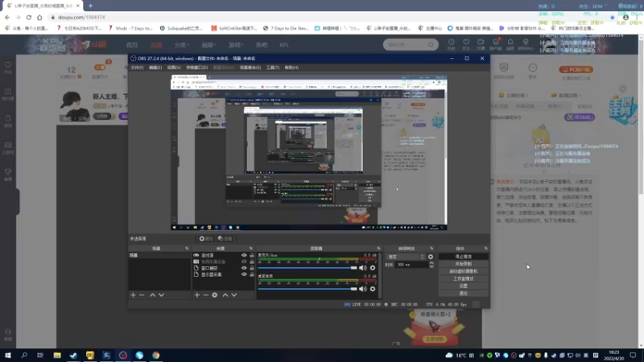The width and height of the screenshot is (644, 362).
Task: Click the 停止推流 stop streaming button
Action: (x=464, y=257)
